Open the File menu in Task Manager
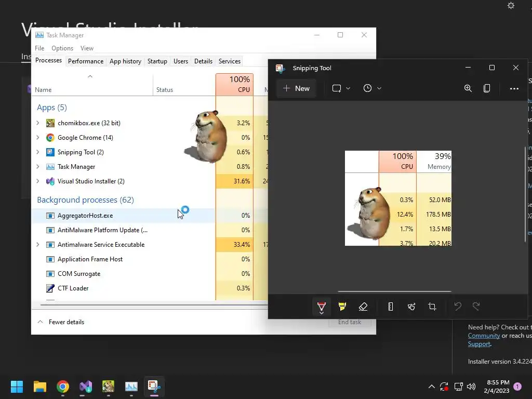Viewport: 532px width, 399px height. coord(39,48)
